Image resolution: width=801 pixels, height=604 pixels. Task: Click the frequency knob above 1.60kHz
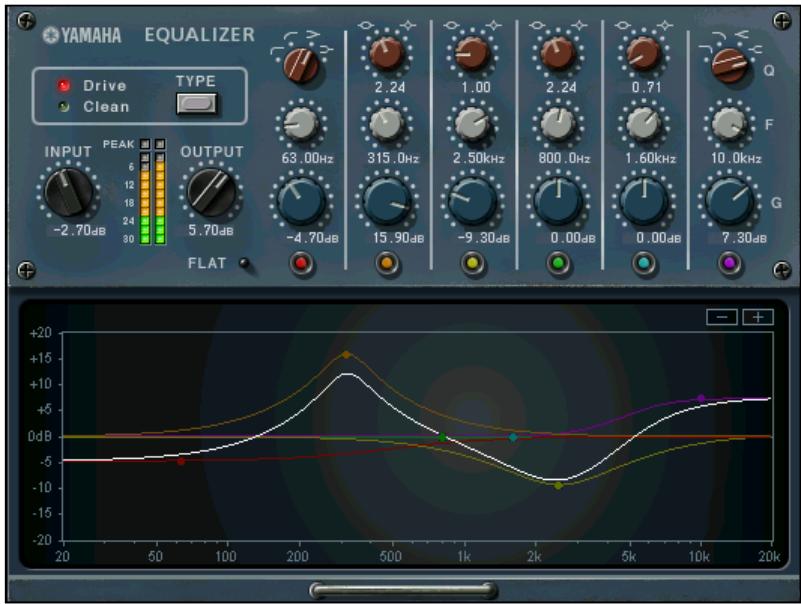click(644, 124)
